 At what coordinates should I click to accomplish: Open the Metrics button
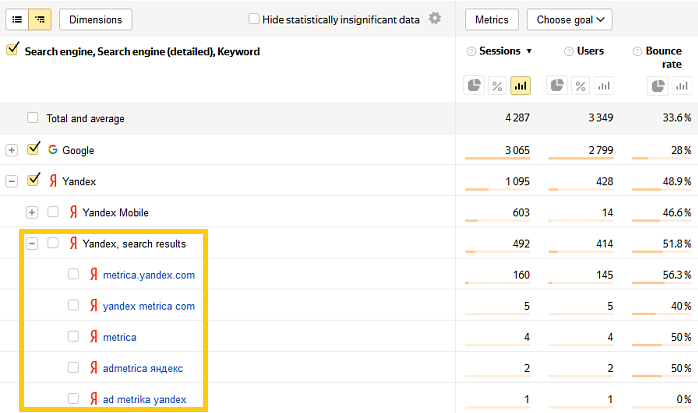tap(492, 19)
